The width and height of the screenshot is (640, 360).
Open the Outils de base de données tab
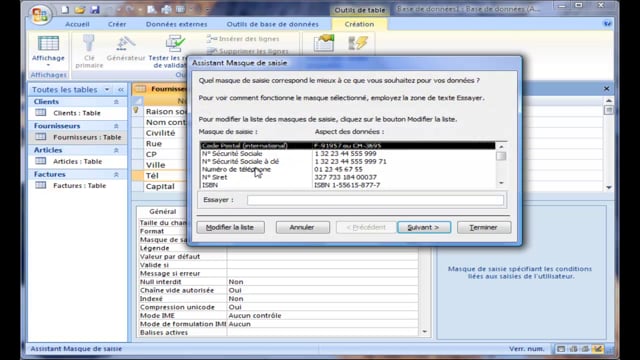(273, 24)
